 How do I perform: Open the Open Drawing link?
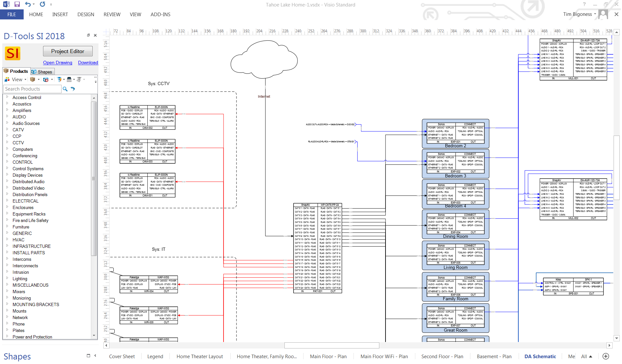(x=58, y=62)
